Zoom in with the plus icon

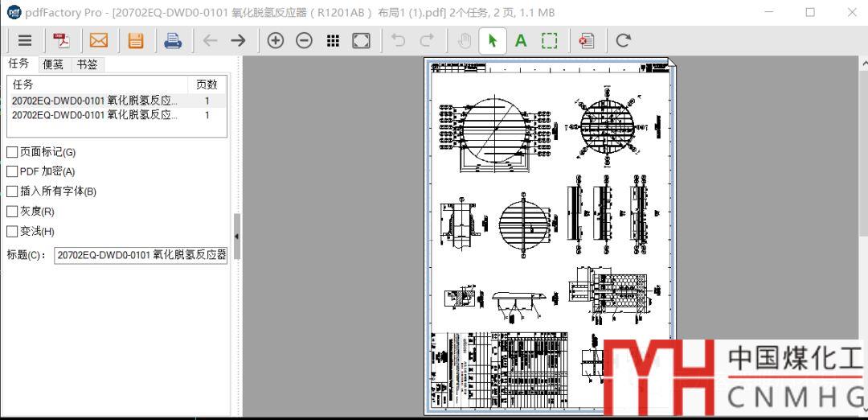[276, 40]
